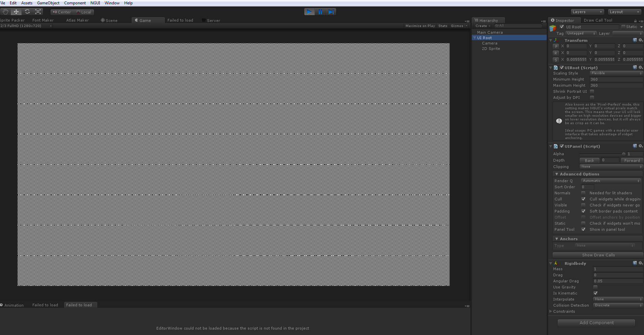Screen dimensions: 644x335
Task: Open the UIRoot script gear menu
Action: pyautogui.click(x=640, y=67)
